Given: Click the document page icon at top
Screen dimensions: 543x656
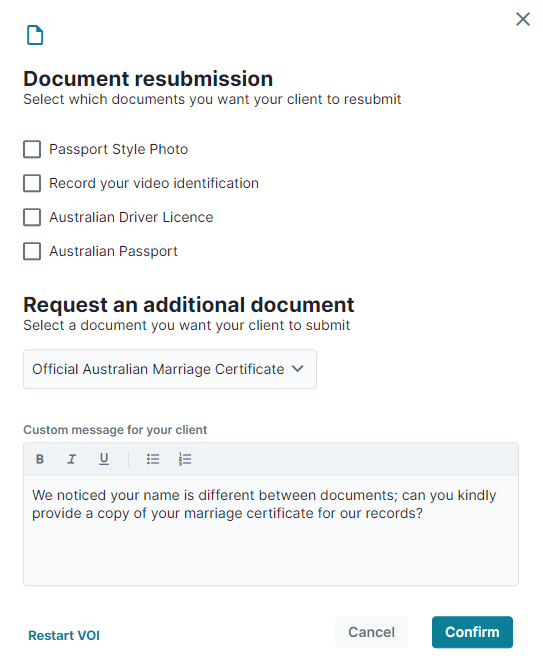Looking at the screenshot, I should pyautogui.click(x=35, y=35).
